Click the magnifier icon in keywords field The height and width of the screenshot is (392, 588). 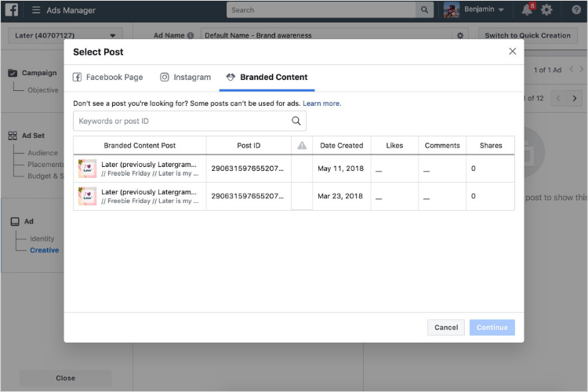coord(296,121)
